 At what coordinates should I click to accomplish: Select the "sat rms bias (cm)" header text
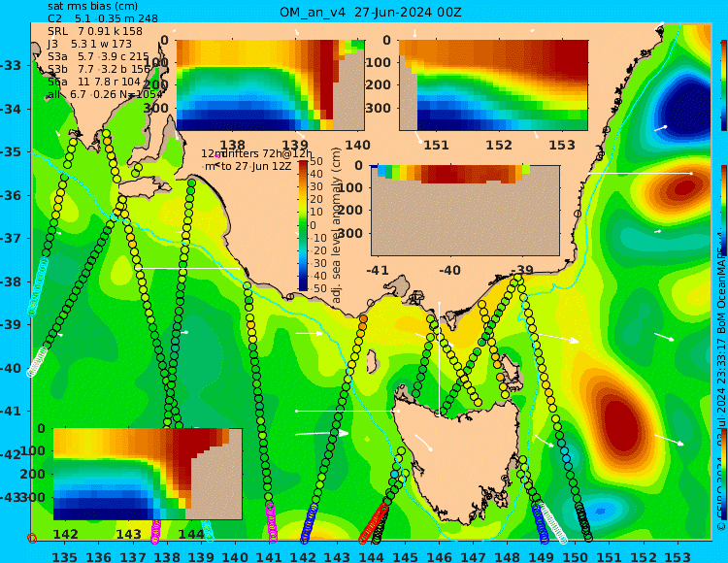[x=92, y=7]
